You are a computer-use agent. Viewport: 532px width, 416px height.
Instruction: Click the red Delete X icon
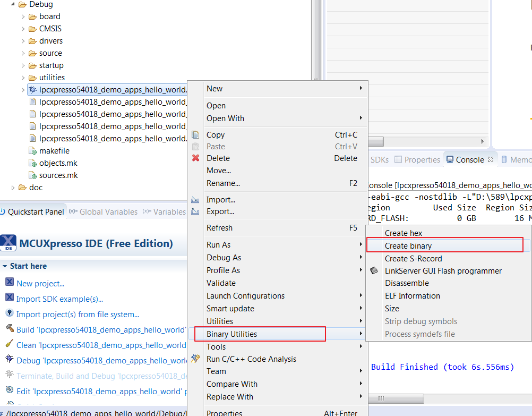[x=195, y=158]
